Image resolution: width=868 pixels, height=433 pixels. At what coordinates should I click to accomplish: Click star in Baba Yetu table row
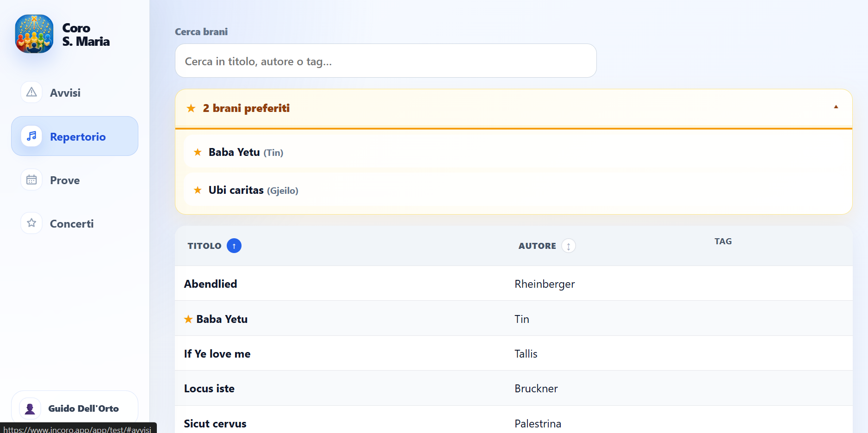click(188, 319)
